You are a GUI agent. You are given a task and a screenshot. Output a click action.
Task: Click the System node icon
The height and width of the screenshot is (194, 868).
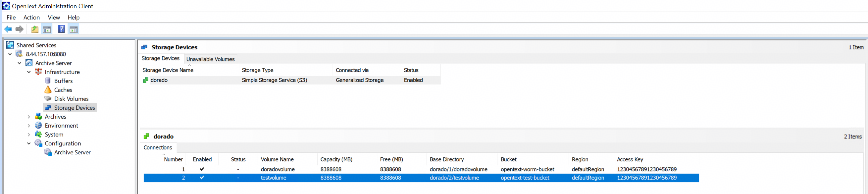[x=38, y=134]
